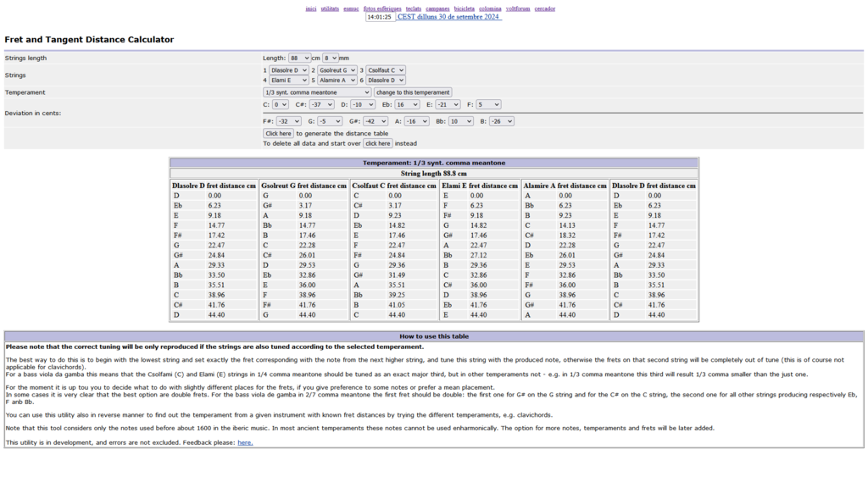This screenshot has width=868, height=488.
Task: Open the temperament selection dropdown
Action: tap(317, 92)
